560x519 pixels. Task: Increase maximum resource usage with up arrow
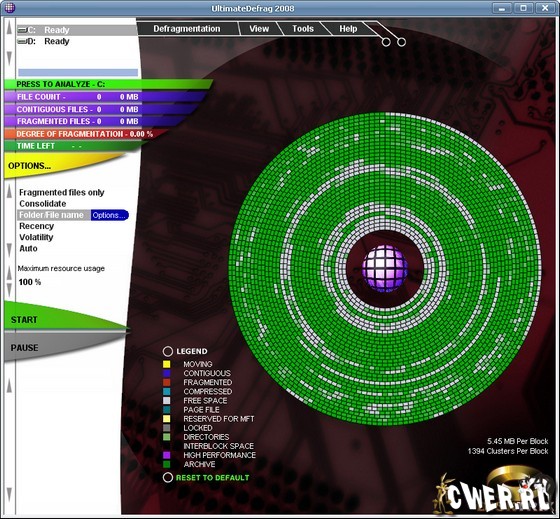(10, 274)
